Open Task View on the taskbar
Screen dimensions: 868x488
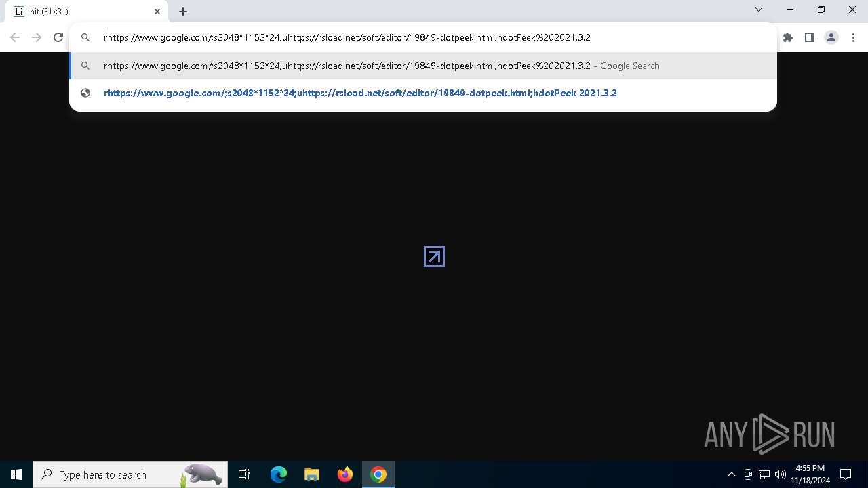244,474
